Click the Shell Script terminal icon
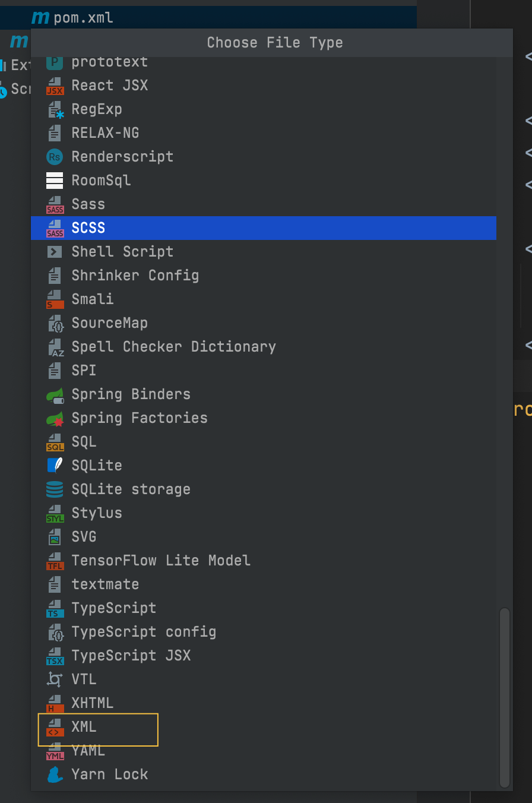 click(55, 252)
